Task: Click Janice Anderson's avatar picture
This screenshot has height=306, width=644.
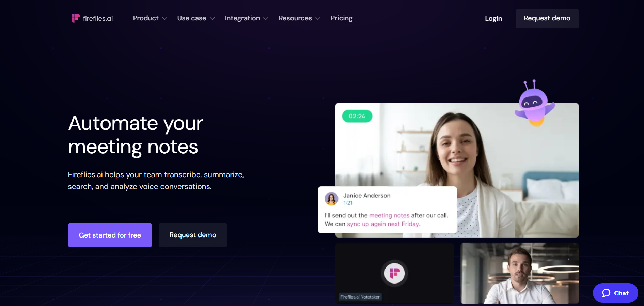Action: (x=331, y=199)
